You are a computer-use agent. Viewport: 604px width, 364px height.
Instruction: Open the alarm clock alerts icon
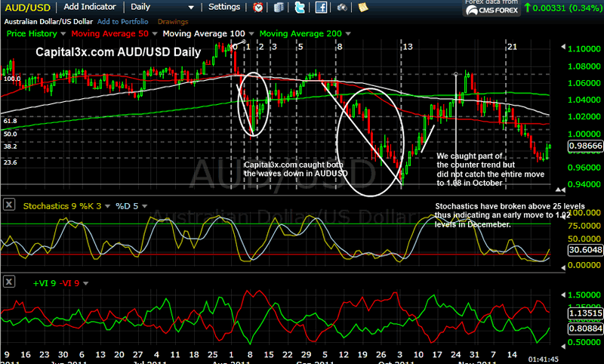258,8
